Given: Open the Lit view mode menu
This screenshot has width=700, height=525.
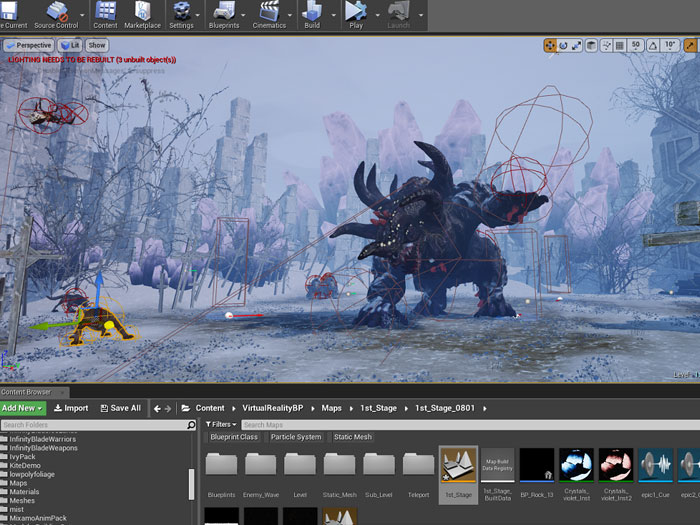Looking at the screenshot, I should [x=70, y=45].
